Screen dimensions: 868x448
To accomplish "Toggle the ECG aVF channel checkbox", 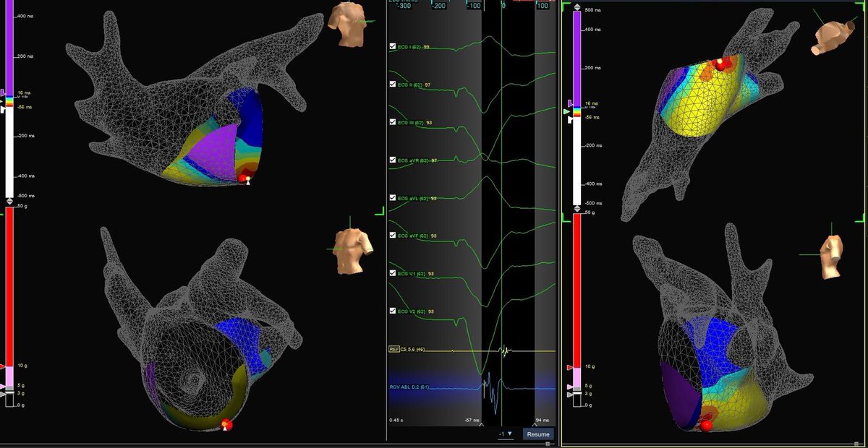I will (392, 236).
